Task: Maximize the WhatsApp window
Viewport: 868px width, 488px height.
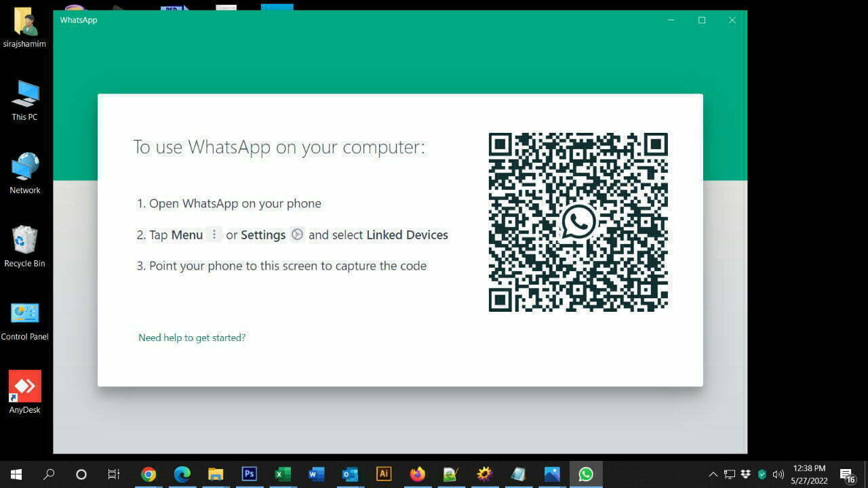Action: click(702, 20)
